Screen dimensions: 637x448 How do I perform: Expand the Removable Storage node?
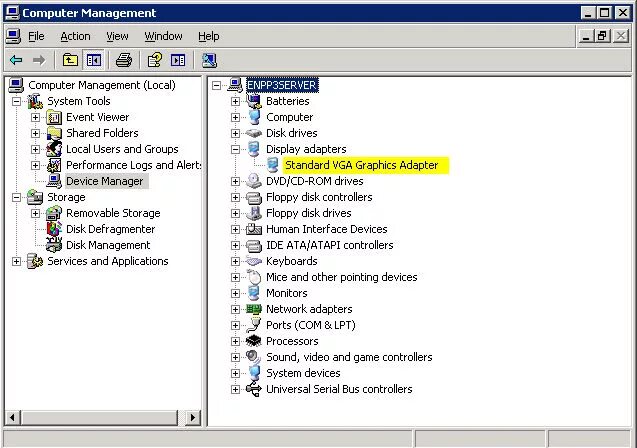pyautogui.click(x=35, y=213)
